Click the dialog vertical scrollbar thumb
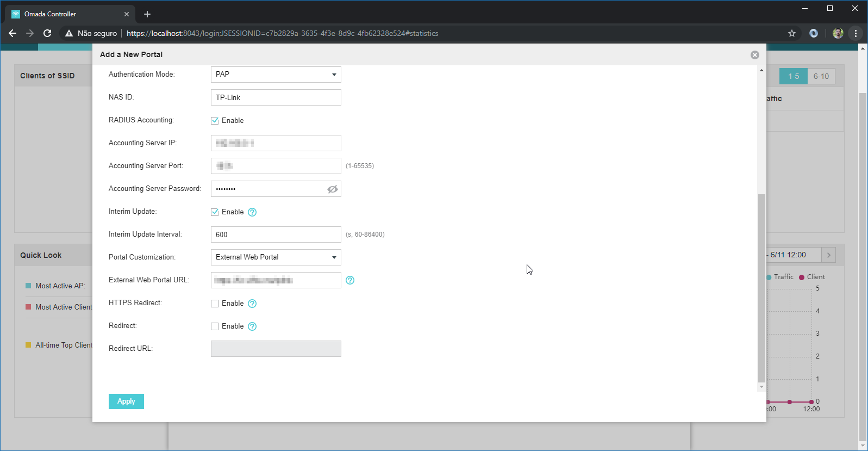 tap(761, 288)
